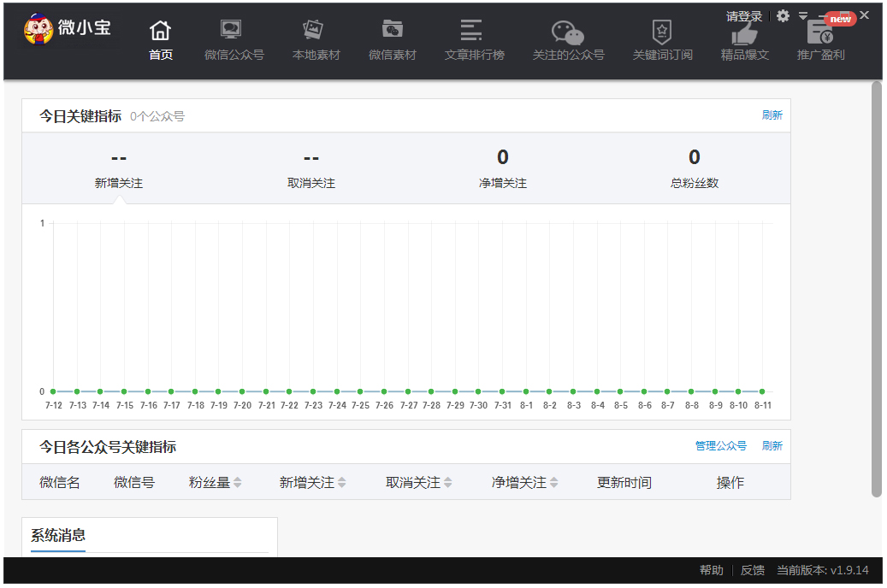Open the 首页 home icon

click(160, 34)
